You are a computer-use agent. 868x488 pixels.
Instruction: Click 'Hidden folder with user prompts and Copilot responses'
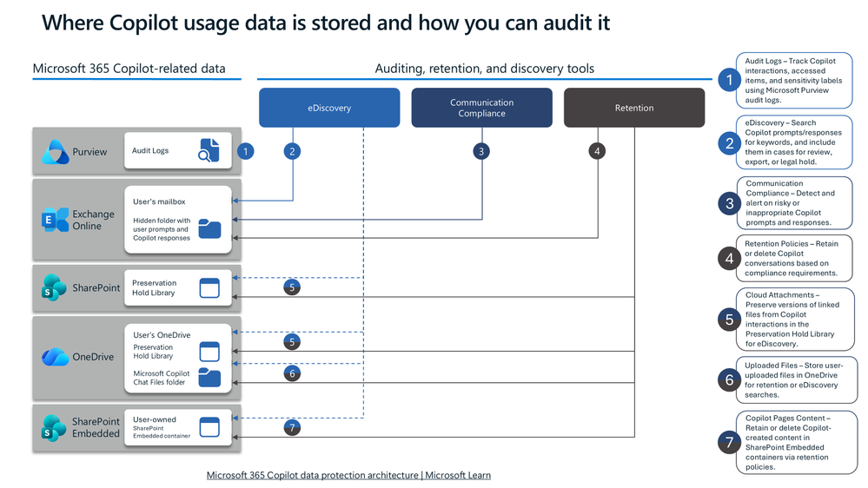tap(161, 229)
